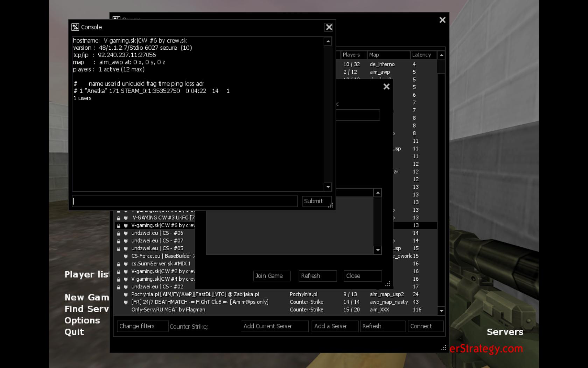This screenshot has width=588, height=368.
Task: Close the server info dialog with X
Action: [386, 87]
